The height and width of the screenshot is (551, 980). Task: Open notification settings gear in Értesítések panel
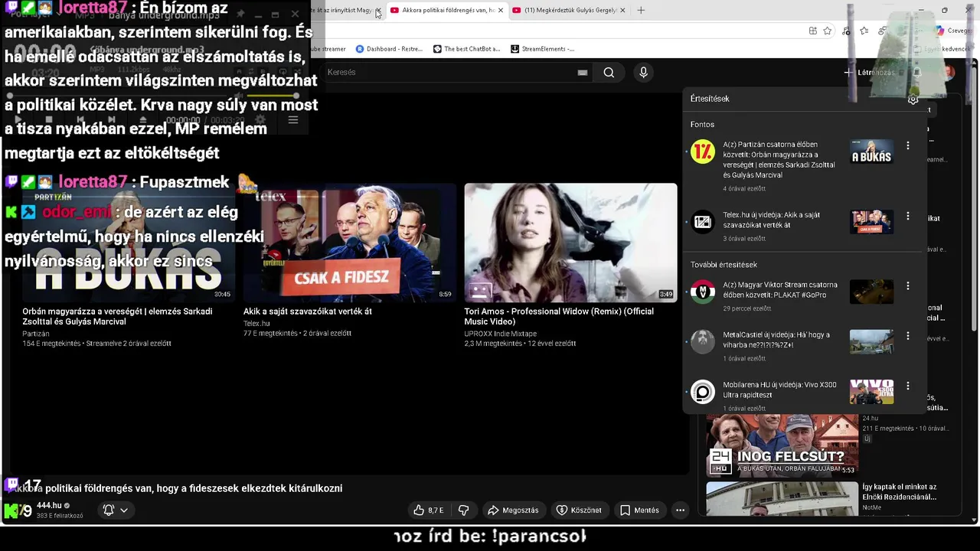(913, 99)
